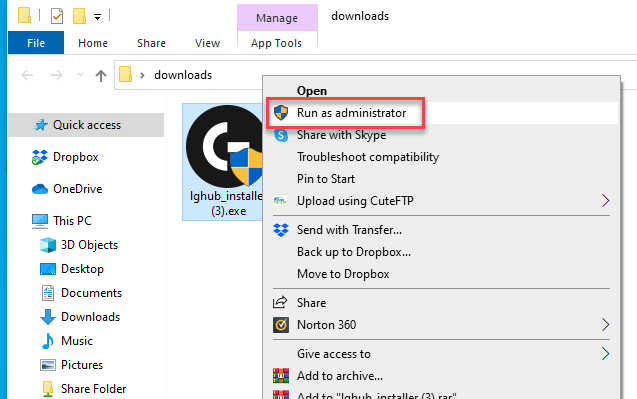637x399 pixels.
Task: Go up one folder level
Action: tap(101, 76)
